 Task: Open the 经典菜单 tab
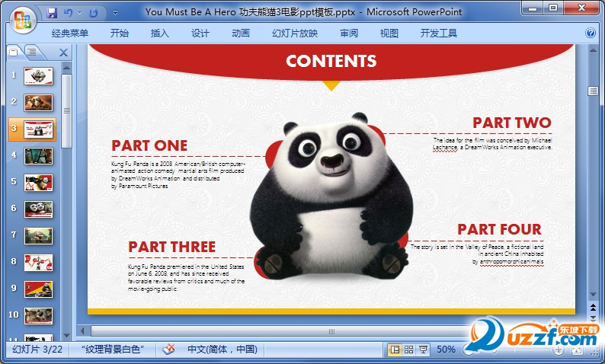(x=70, y=34)
